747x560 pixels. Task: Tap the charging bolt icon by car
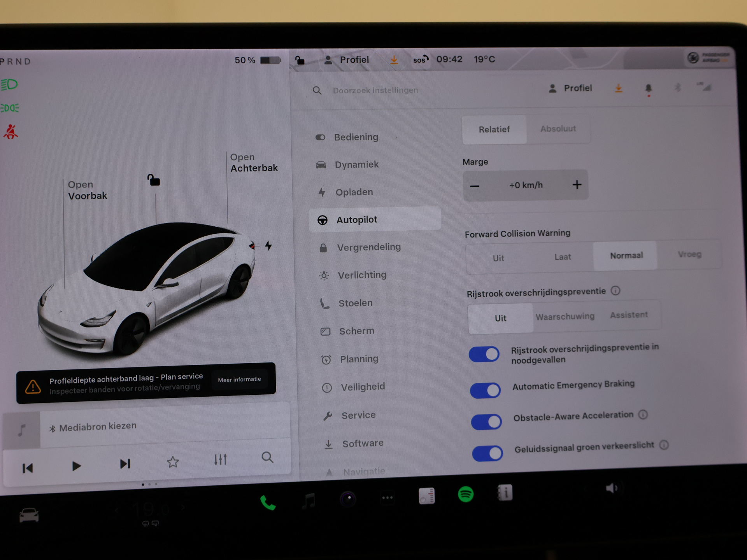(268, 245)
